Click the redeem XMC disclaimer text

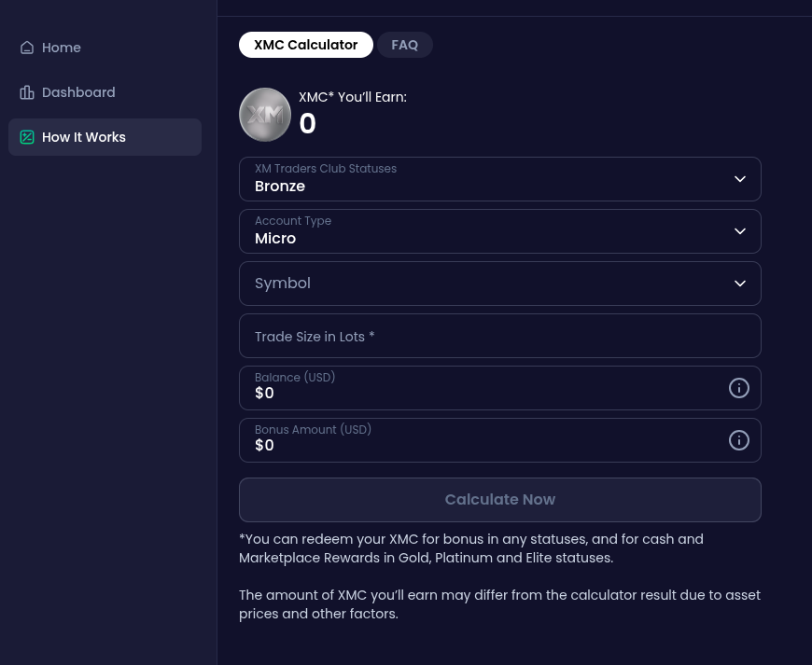click(471, 548)
